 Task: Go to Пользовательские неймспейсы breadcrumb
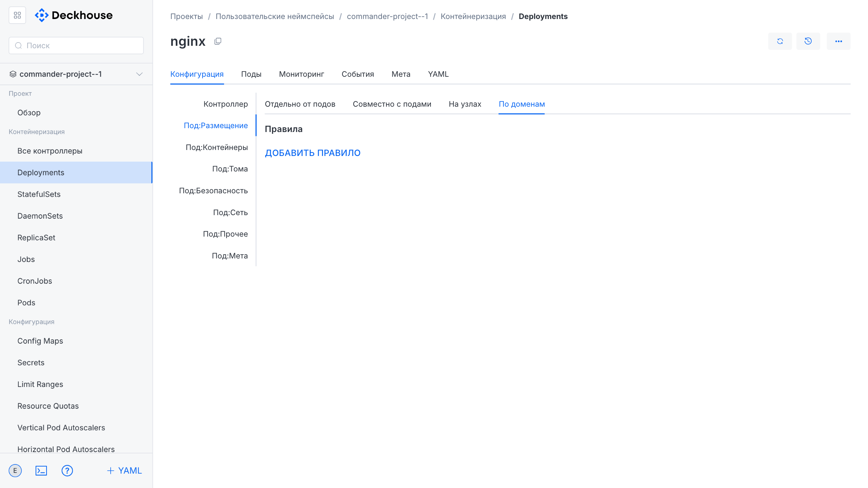[275, 16]
